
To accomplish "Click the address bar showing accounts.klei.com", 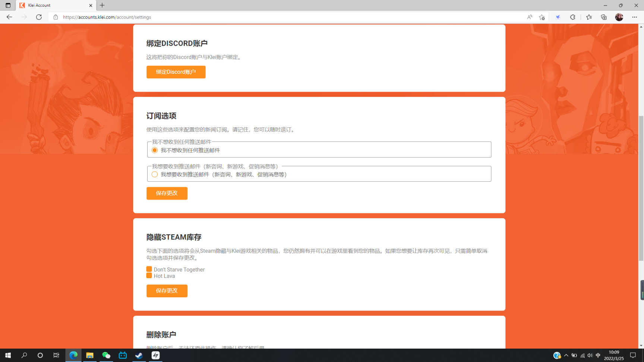I will pos(291,17).
